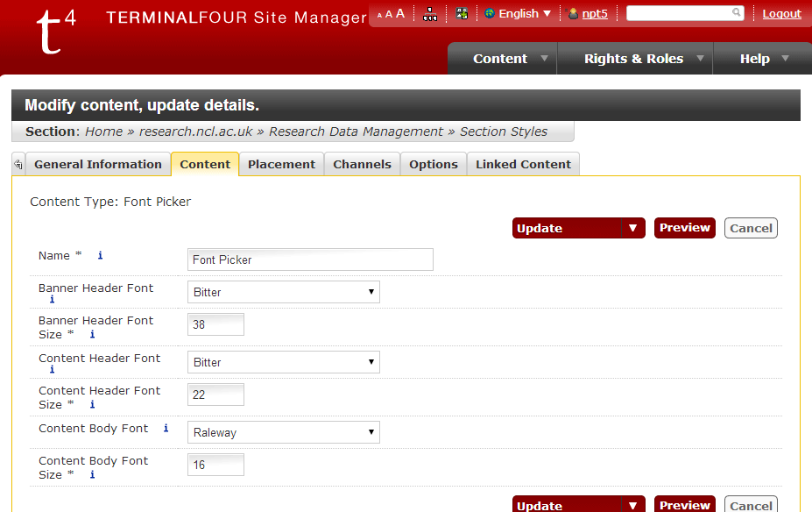The image size is (812, 512).
Task: Click the largest text size A icon
Action: [x=400, y=13]
